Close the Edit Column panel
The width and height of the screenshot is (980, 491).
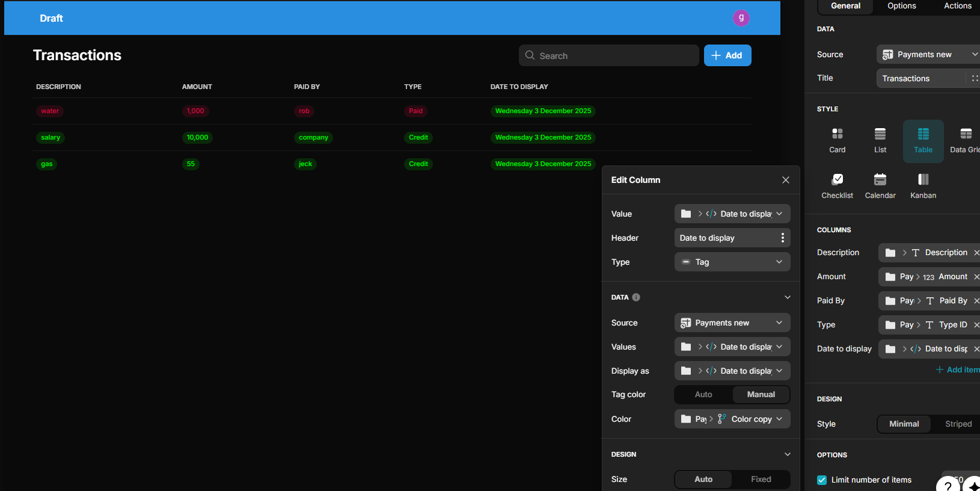(x=786, y=180)
